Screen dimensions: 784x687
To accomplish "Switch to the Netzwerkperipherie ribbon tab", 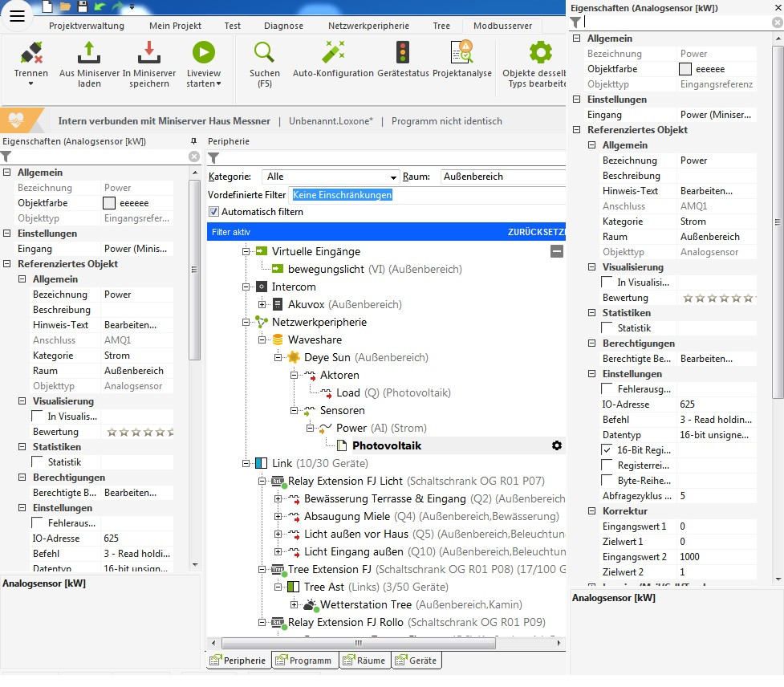I will [368, 26].
